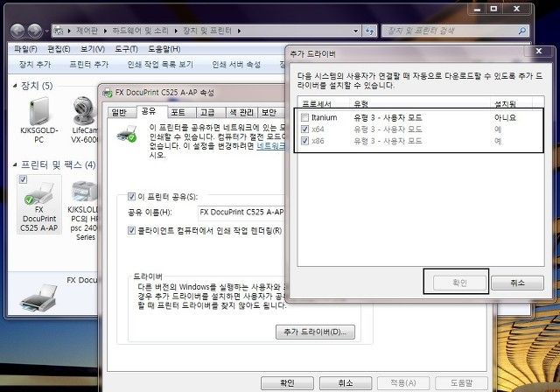The height and width of the screenshot is (392, 560).
Task: Switch to the 색 관리 tab
Action: click(241, 113)
